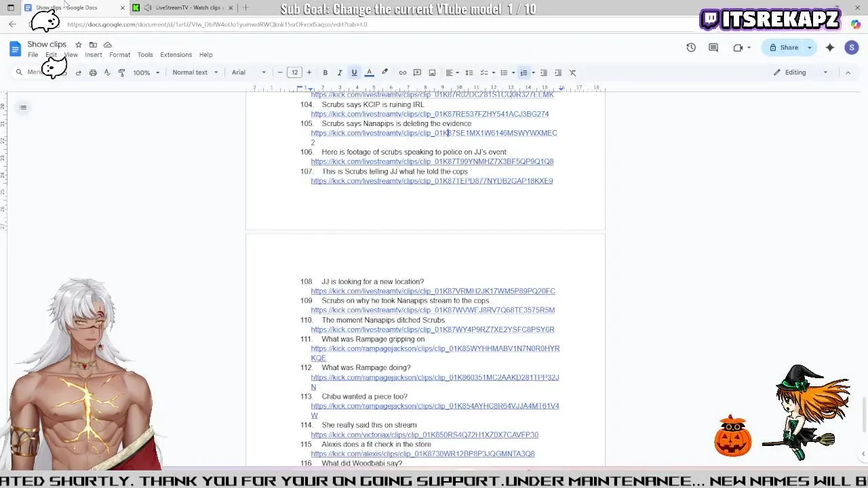The image size is (868, 488).
Task: Open clip link for item 115
Action: coord(422,454)
